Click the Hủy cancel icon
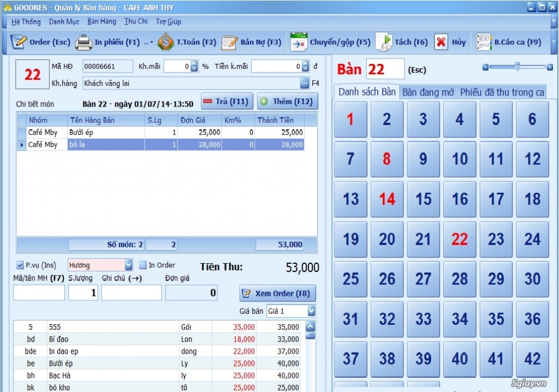Screen dimensions: 559x392 tap(441, 42)
